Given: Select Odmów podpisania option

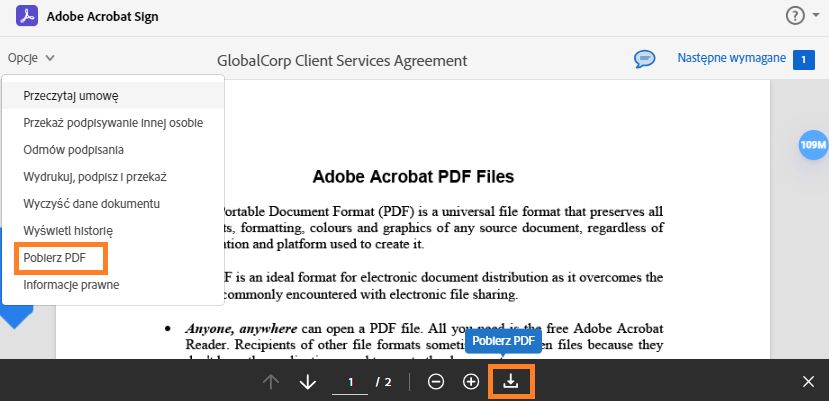Looking at the screenshot, I should click(x=113, y=150).
